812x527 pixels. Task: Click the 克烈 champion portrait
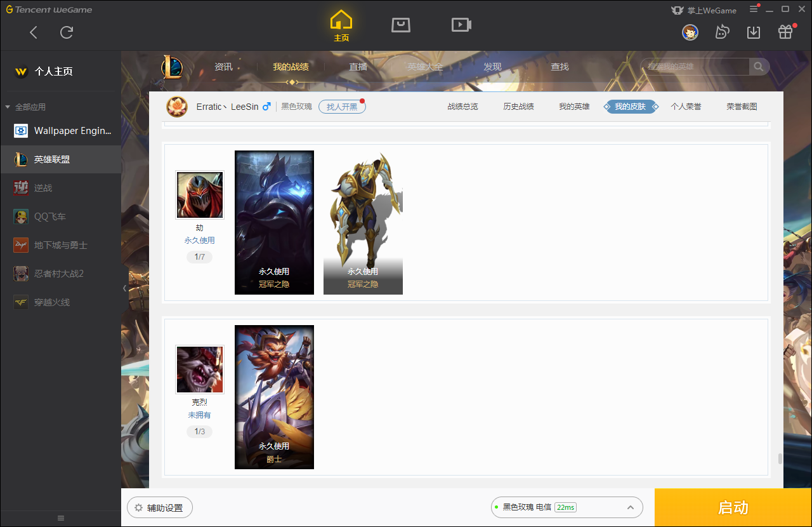point(200,370)
